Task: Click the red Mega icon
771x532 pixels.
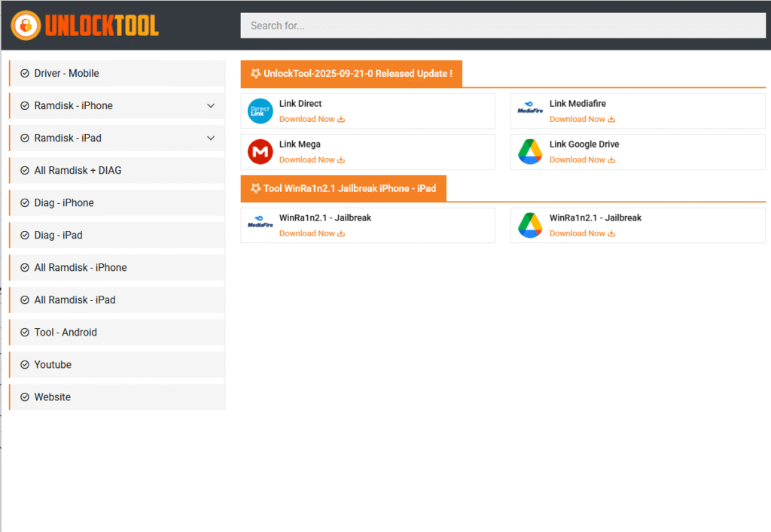Action: pos(261,152)
